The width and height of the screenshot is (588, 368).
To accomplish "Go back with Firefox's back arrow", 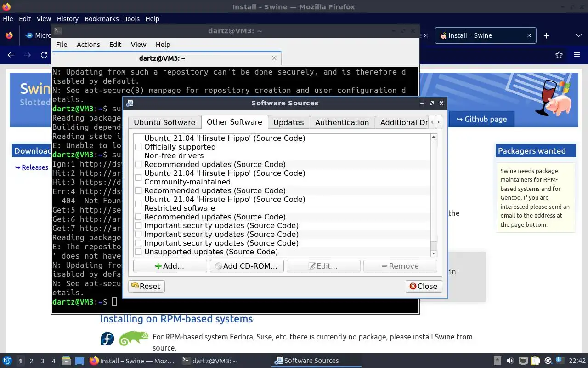I will (11, 55).
